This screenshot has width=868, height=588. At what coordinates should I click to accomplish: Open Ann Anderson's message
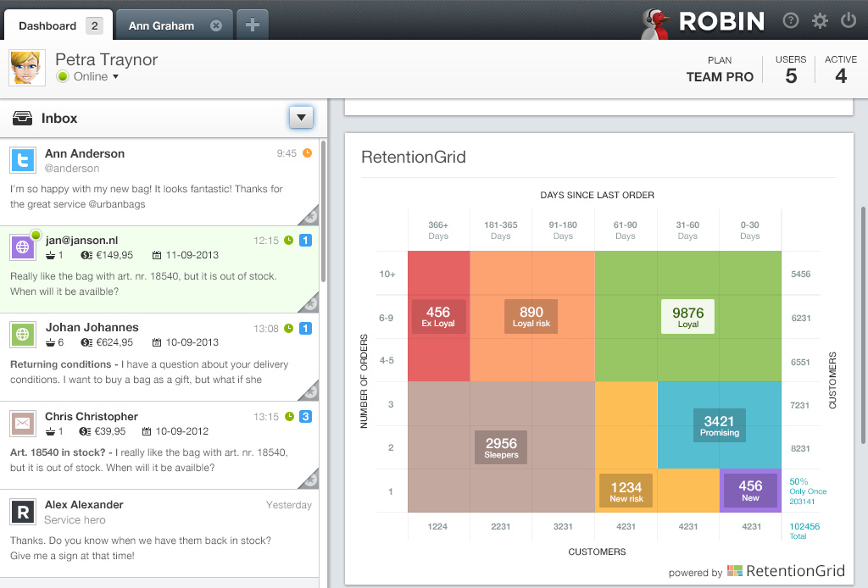coord(159,182)
